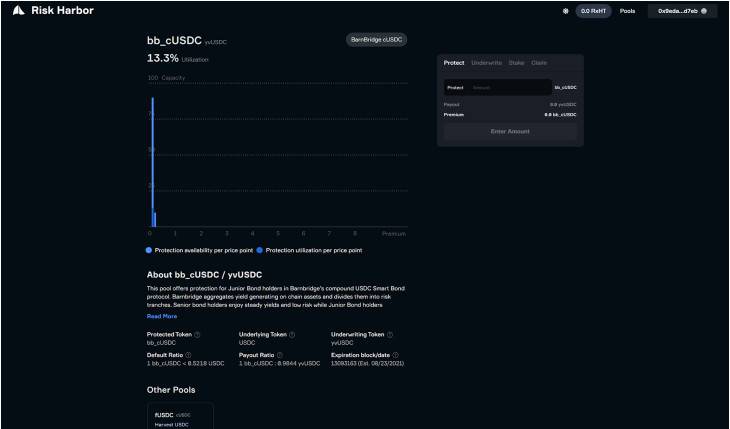Click info icon next to Underlying Token
This screenshot has width=730, height=429.
coord(292,334)
